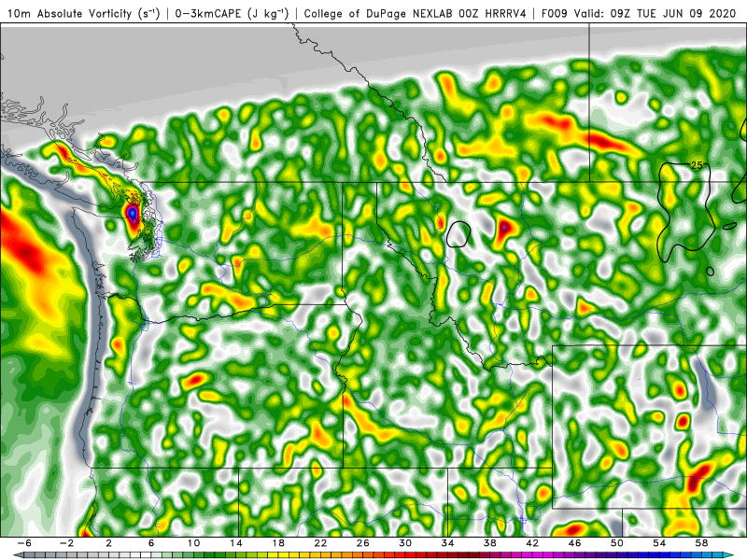Click the purple-blue vorticity maximum near Puget Sound
Image resolution: width=747 pixels, height=560 pixels.
click(132, 213)
